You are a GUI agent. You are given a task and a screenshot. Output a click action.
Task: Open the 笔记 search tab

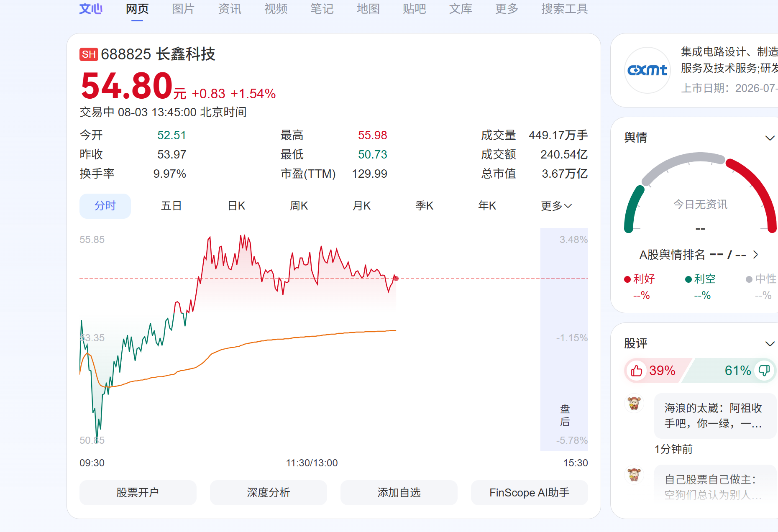coord(322,9)
